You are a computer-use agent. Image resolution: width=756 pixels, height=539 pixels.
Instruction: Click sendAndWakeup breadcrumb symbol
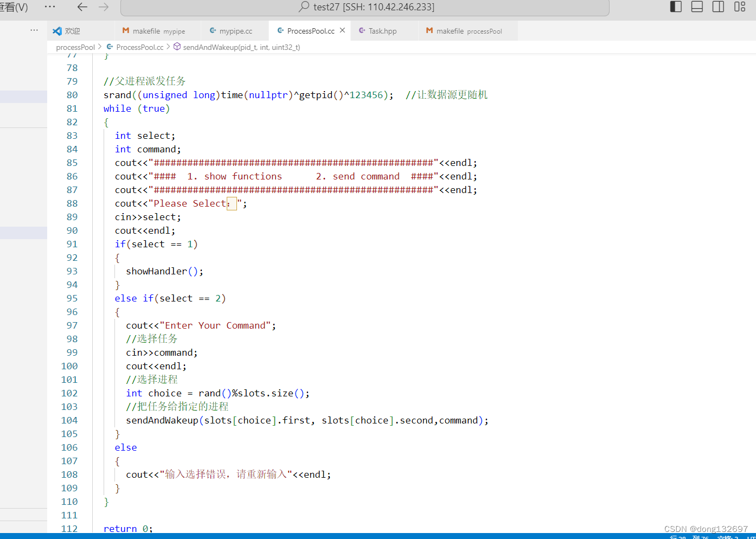tap(237, 47)
